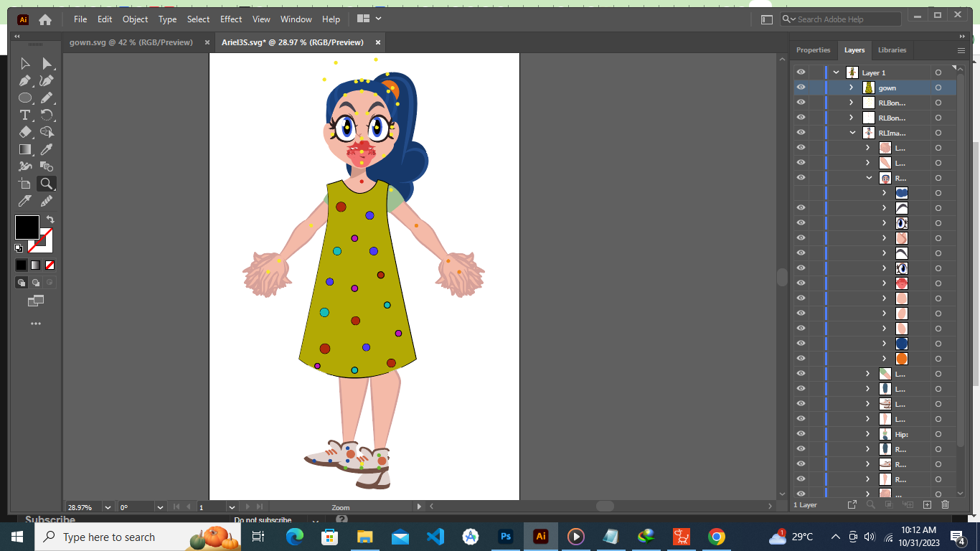Toggle eye of RLIma... group
The height and width of the screenshot is (551, 980).
[x=801, y=133]
